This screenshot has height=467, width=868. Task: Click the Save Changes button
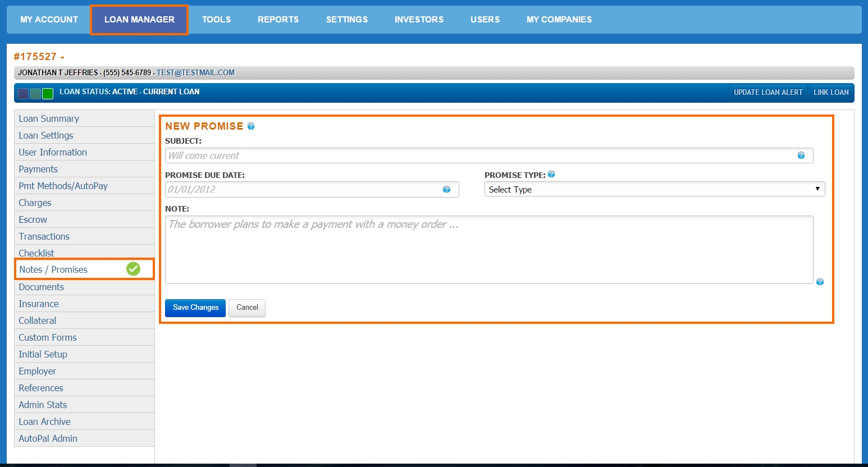(195, 308)
